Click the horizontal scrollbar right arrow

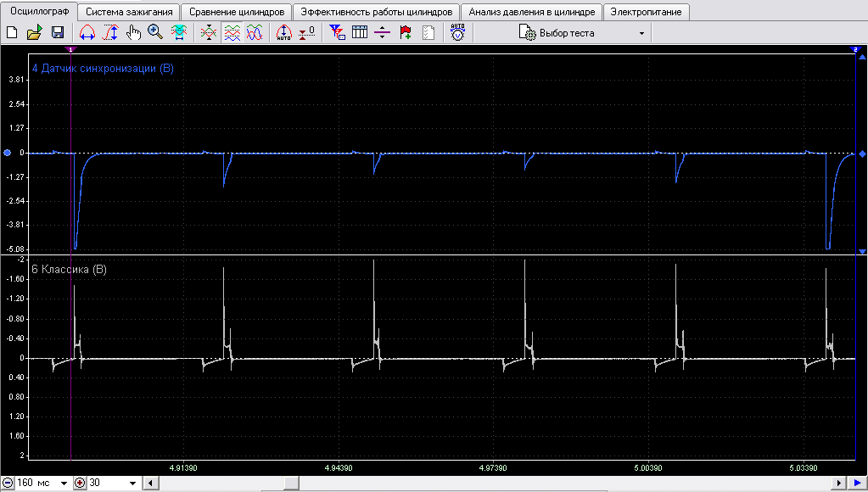(x=840, y=484)
